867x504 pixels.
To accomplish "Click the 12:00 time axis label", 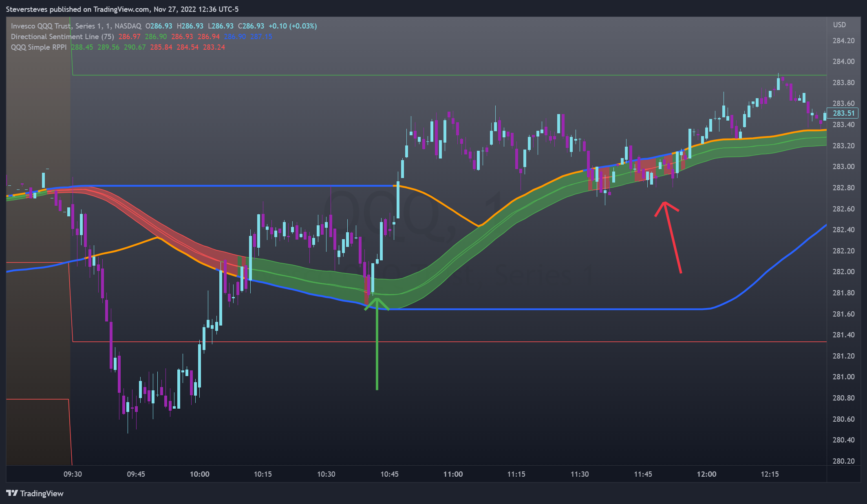I will tap(706, 474).
